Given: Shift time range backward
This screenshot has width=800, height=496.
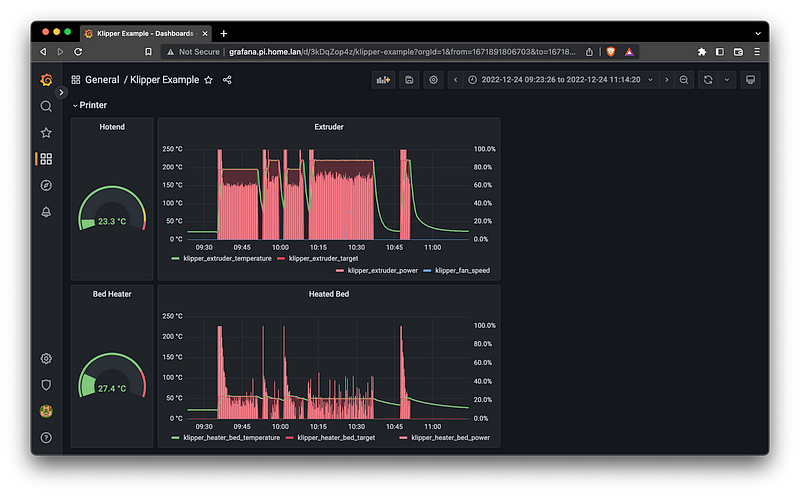Looking at the screenshot, I should point(456,80).
